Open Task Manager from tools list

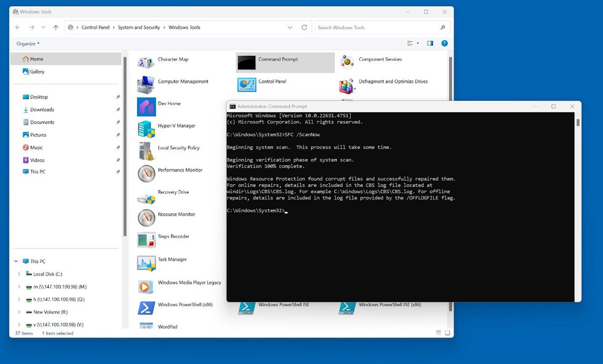pos(146,263)
